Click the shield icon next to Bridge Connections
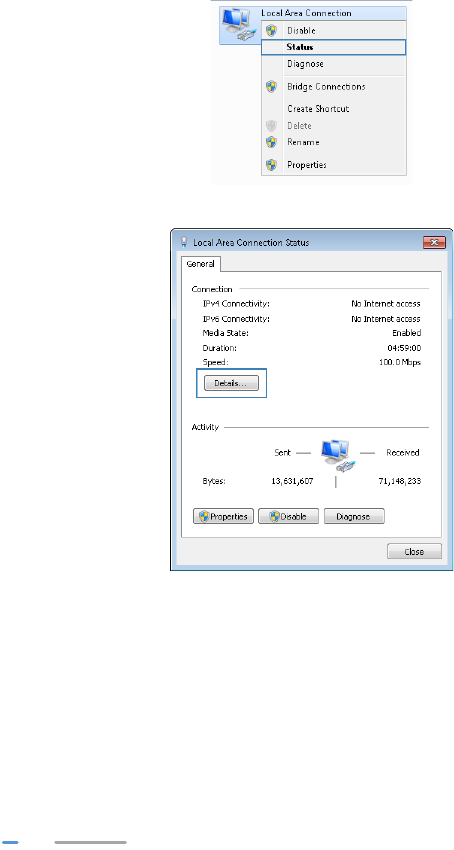Image resolution: width=454 pixels, height=850 pixels. pos(271,86)
